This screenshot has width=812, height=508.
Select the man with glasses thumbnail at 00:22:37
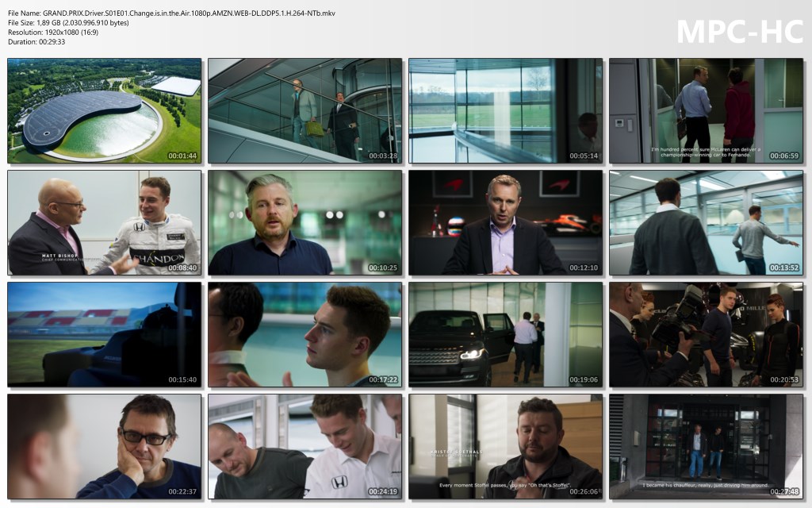pos(104,446)
